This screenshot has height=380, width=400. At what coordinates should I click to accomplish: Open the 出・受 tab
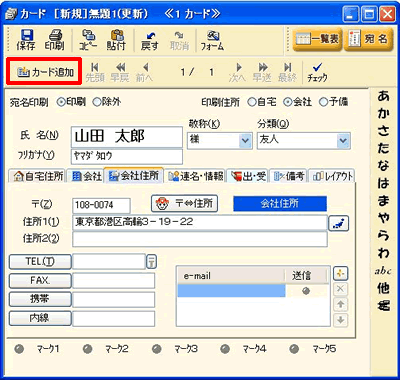(x=248, y=176)
